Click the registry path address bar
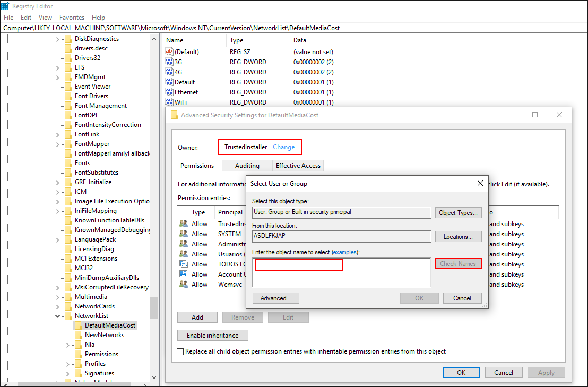The image size is (588, 387). [294, 28]
